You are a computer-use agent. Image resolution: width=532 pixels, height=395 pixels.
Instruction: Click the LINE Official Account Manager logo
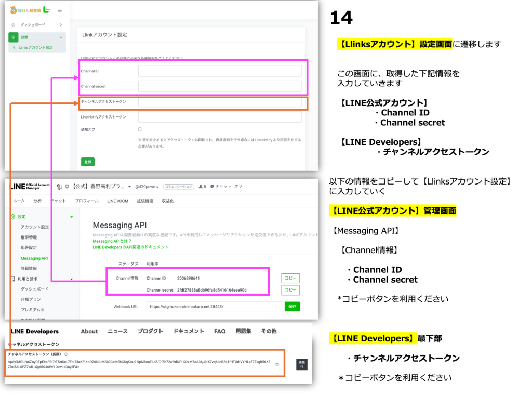(30, 186)
